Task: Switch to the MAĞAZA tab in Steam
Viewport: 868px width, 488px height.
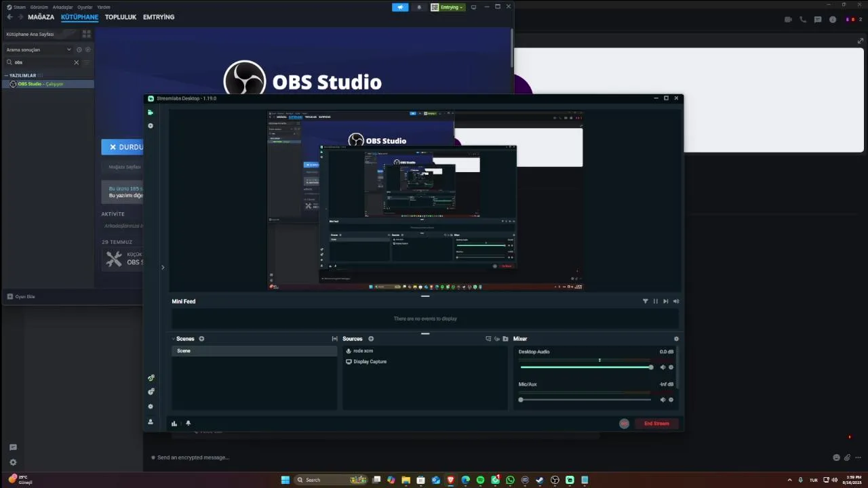Action: pyautogui.click(x=41, y=17)
